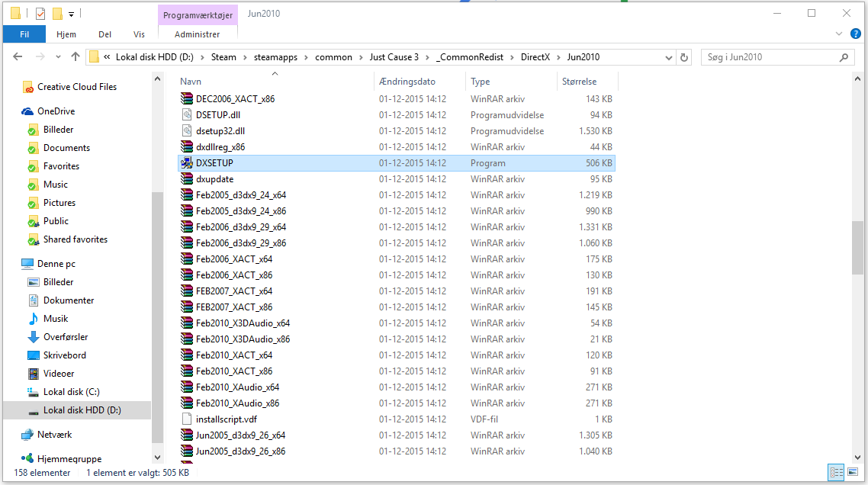Click the Videoer film icon

34,373
